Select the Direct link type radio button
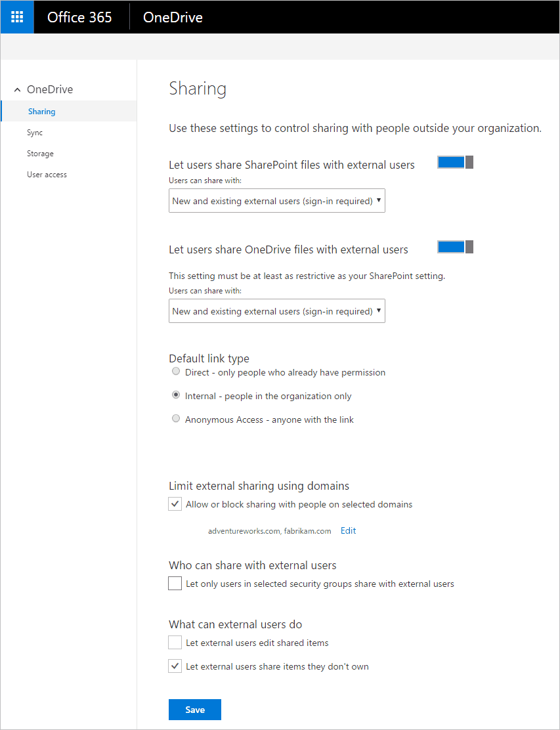560x730 pixels. point(175,371)
